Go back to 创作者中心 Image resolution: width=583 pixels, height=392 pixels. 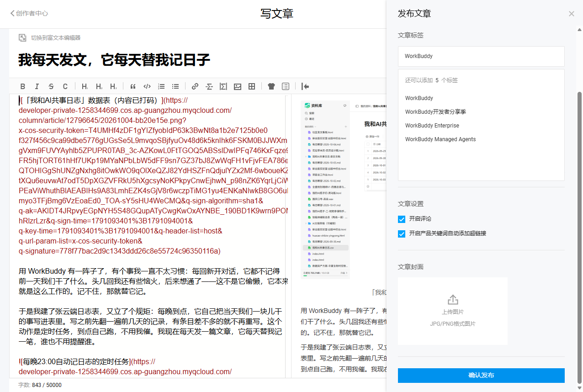click(29, 14)
